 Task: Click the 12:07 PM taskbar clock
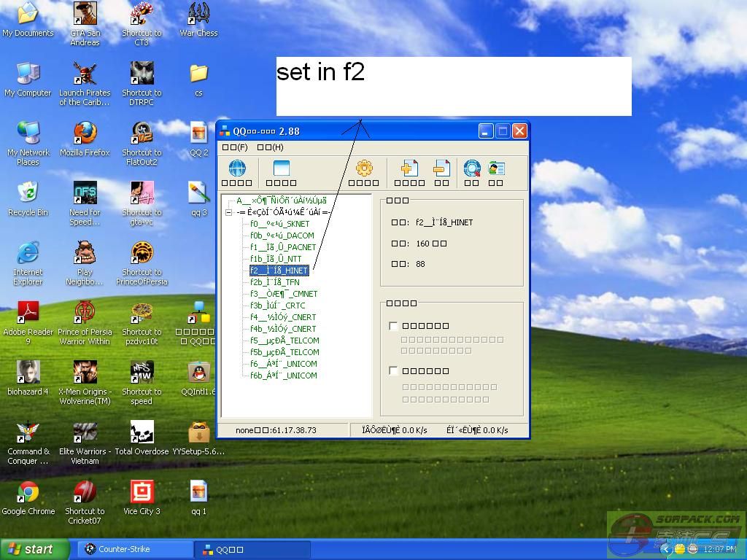click(x=719, y=550)
